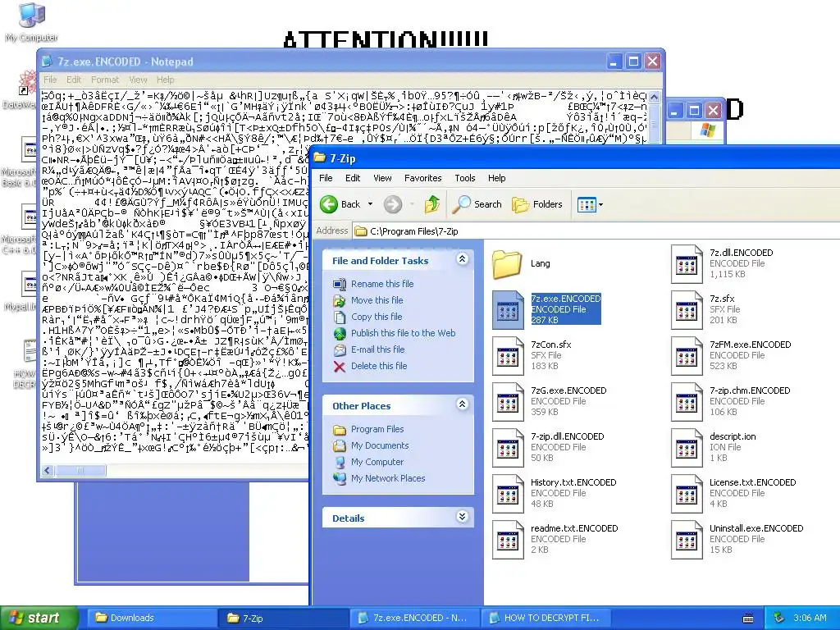Switch to 7z.exe.ENCODED Notepad taskbar button

pyautogui.click(x=415, y=618)
